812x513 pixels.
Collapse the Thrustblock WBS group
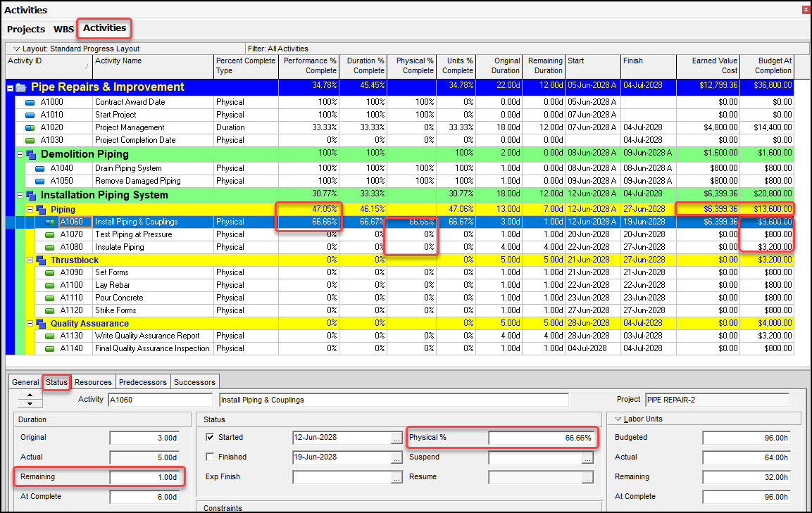30,260
